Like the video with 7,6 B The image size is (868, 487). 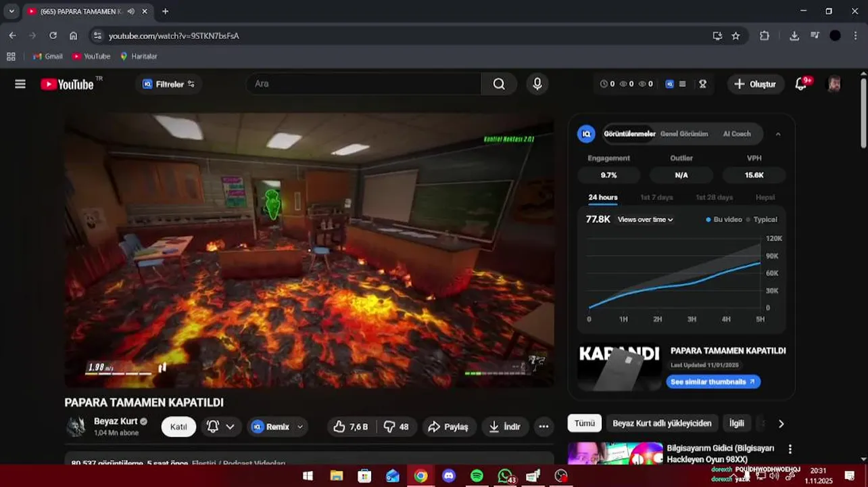click(351, 427)
